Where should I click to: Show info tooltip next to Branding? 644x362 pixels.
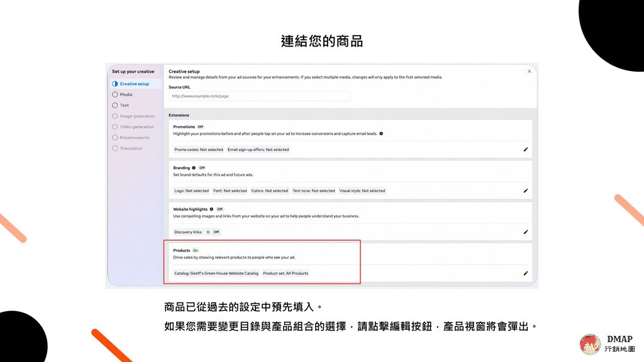pyautogui.click(x=194, y=168)
